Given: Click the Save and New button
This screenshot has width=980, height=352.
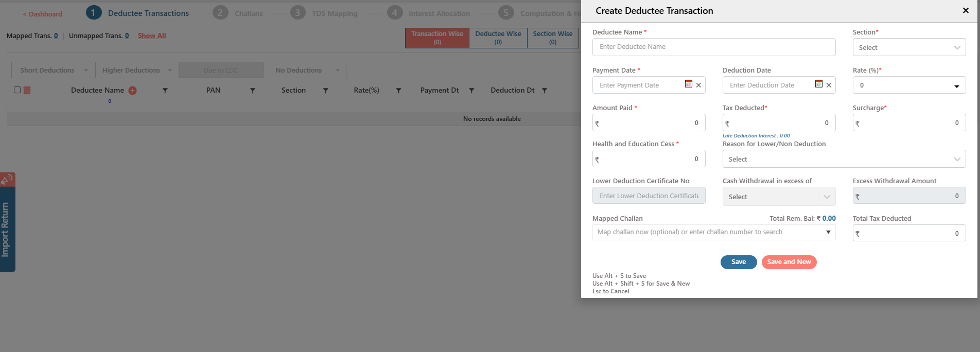Looking at the screenshot, I should [x=789, y=262].
